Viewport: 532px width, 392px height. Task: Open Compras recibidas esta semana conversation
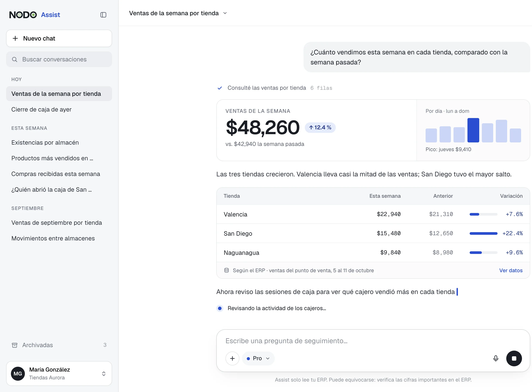click(59, 174)
